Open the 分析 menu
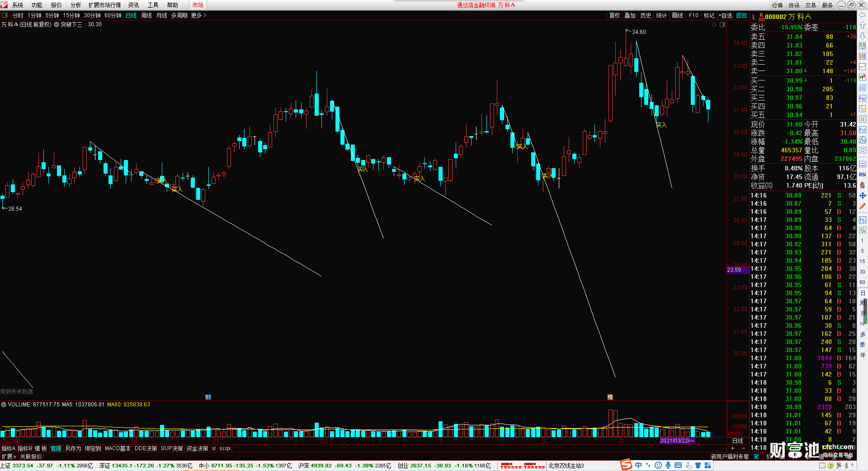This screenshot has width=868, height=471. (x=76, y=5)
